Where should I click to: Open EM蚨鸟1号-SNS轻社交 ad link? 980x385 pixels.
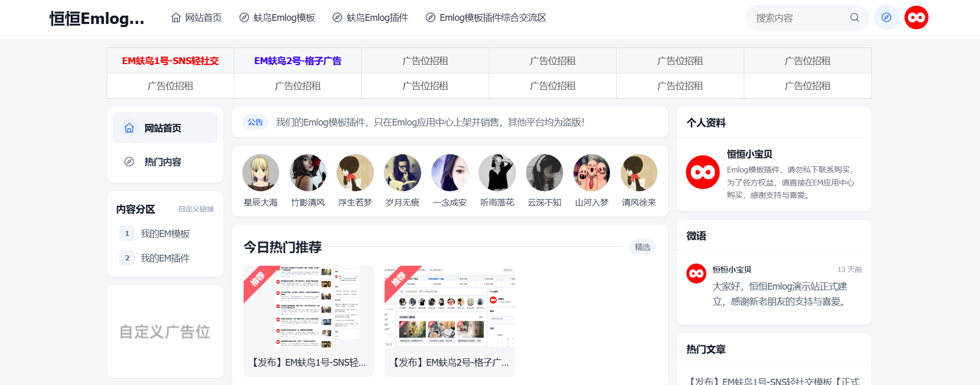171,61
